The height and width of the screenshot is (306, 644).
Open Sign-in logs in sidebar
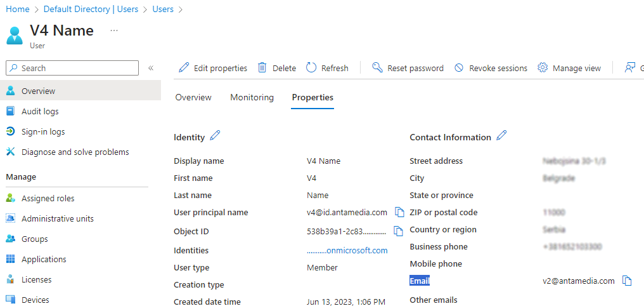pyautogui.click(x=43, y=132)
